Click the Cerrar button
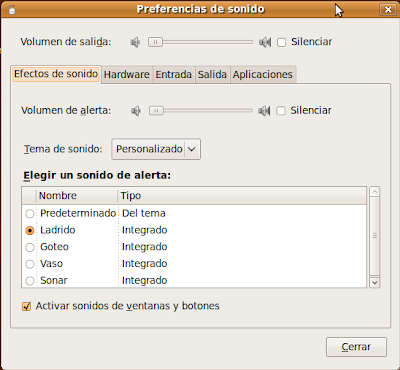The width and height of the screenshot is (400, 370). click(356, 347)
